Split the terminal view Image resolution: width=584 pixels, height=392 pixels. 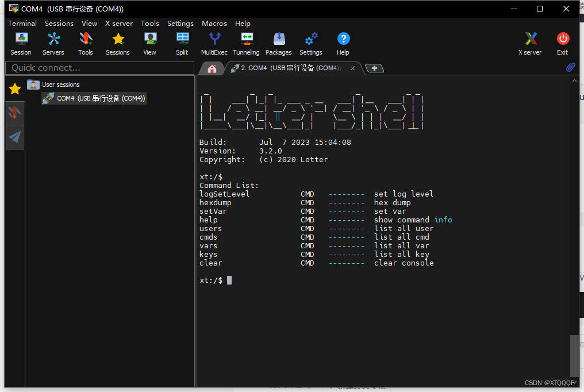[x=182, y=39]
